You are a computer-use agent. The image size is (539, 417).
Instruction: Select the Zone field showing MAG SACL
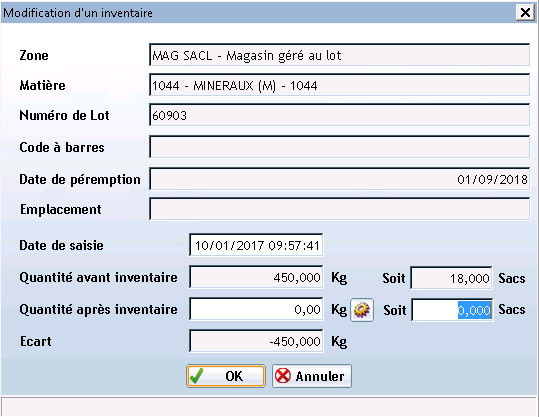pos(339,55)
